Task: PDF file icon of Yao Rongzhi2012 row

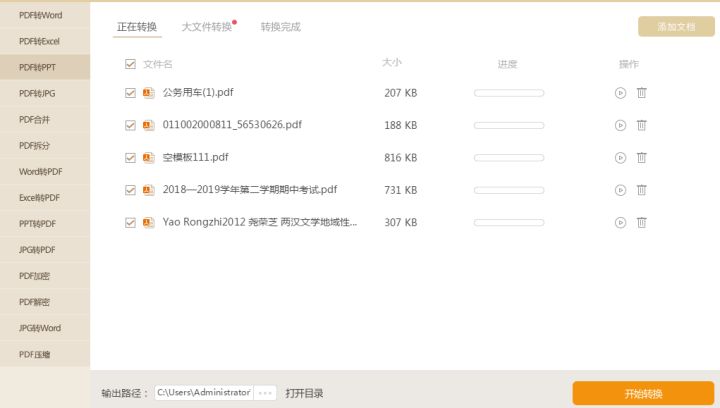Action: 148,223
